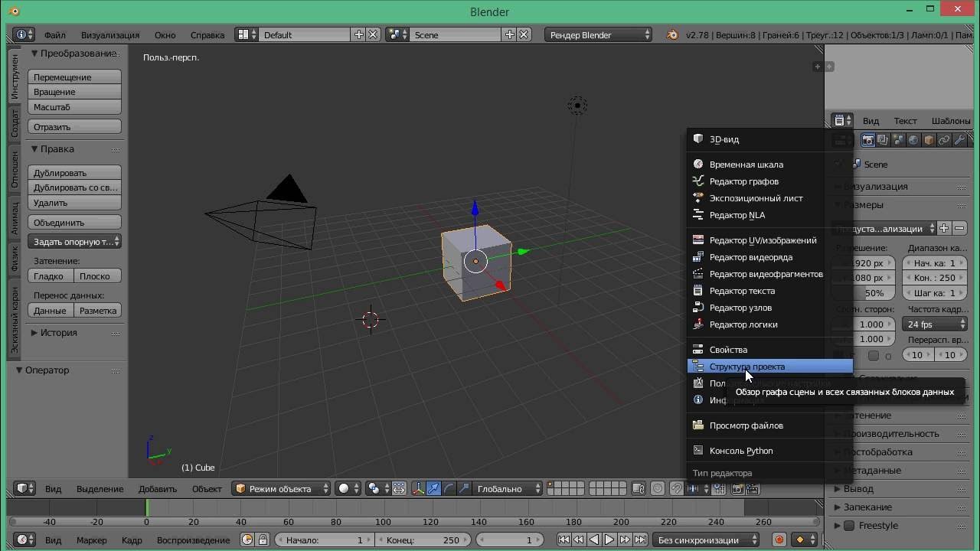Play animation forward button
The image size is (980, 551).
(x=609, y=540)
